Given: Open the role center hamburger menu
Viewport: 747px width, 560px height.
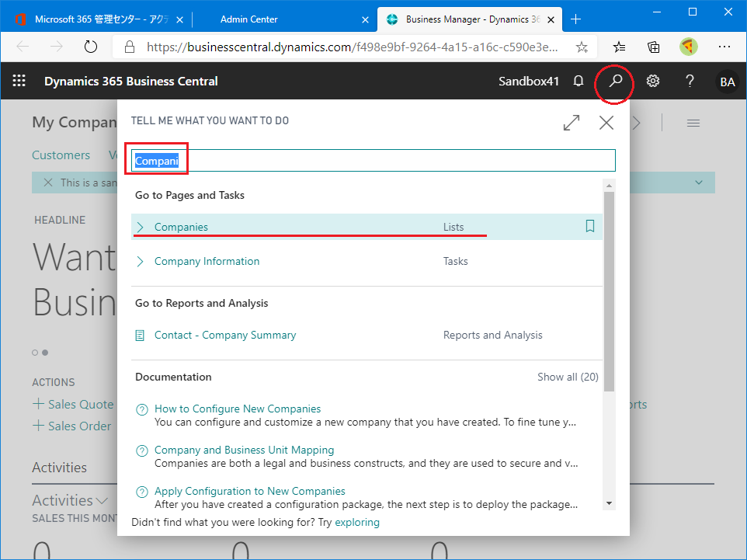Looking at the screenshot, I should pyautogui.click(x=693, y=123).
